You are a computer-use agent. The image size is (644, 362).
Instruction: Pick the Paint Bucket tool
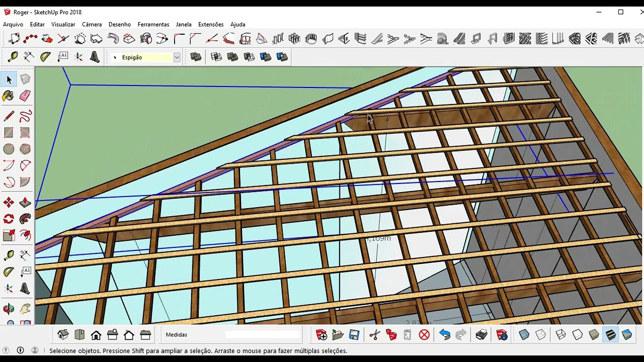(9, 96)
